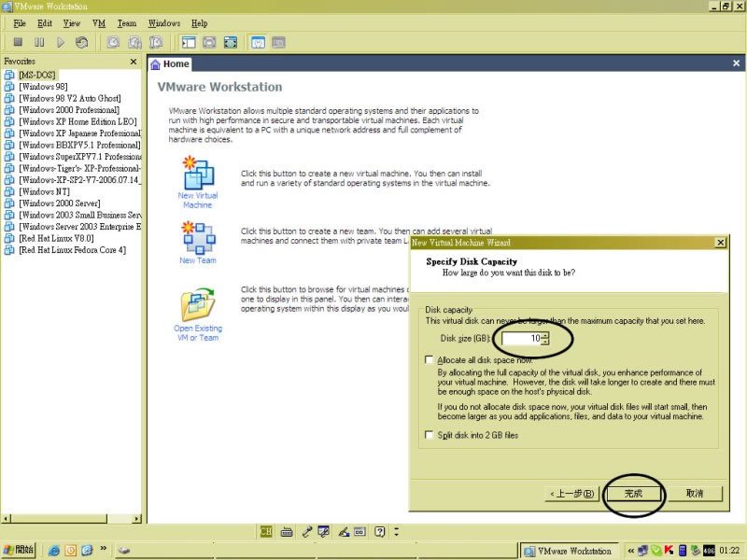
Task: Click the Disk size spinner arrows
Action: pyautogui.click(x=545, y=338)
